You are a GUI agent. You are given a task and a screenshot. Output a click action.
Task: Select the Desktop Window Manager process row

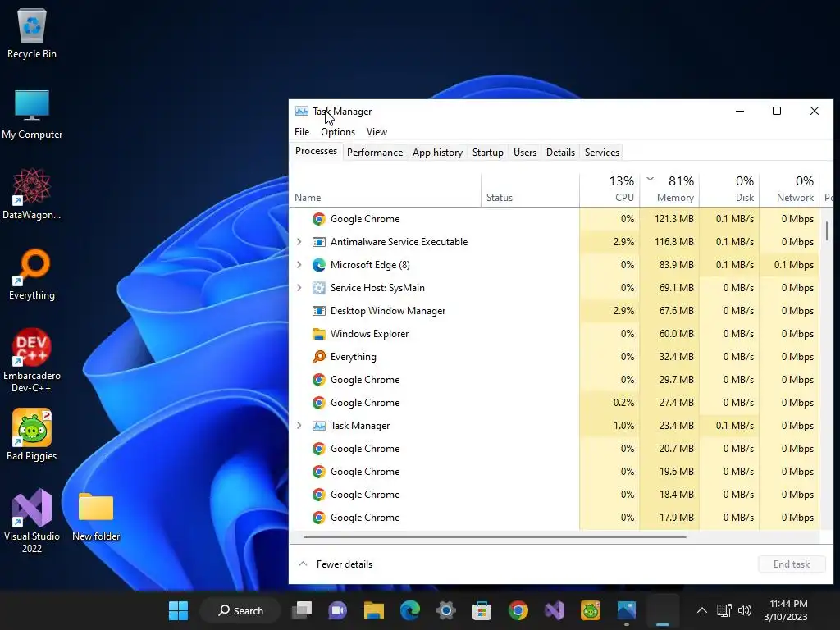[555, 311]
